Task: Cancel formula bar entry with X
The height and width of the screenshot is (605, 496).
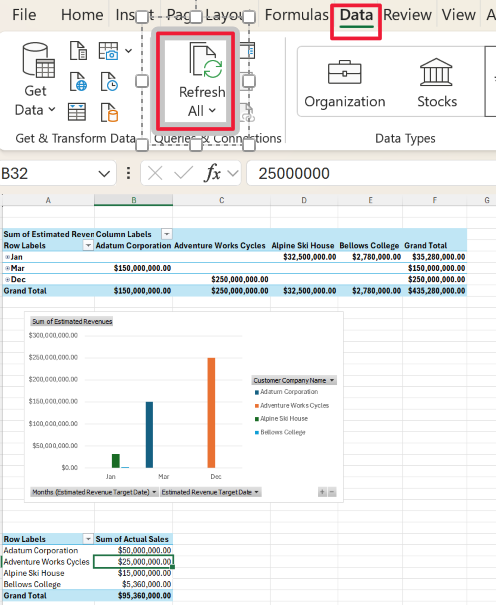Action: click(155, 174)
